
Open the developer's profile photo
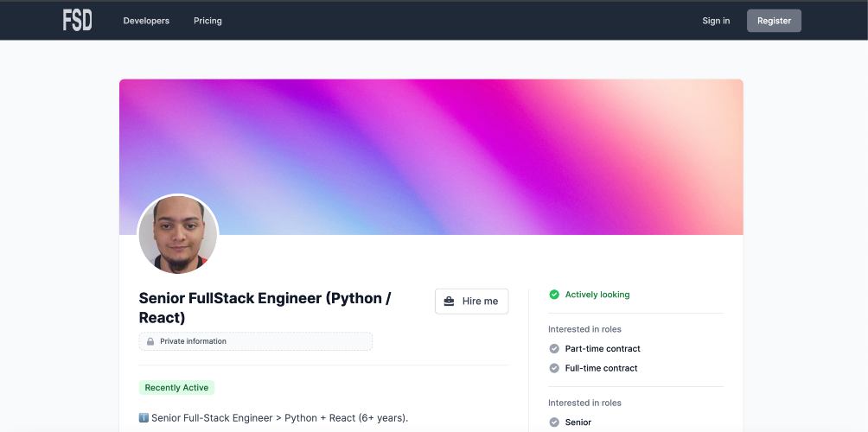178,234
